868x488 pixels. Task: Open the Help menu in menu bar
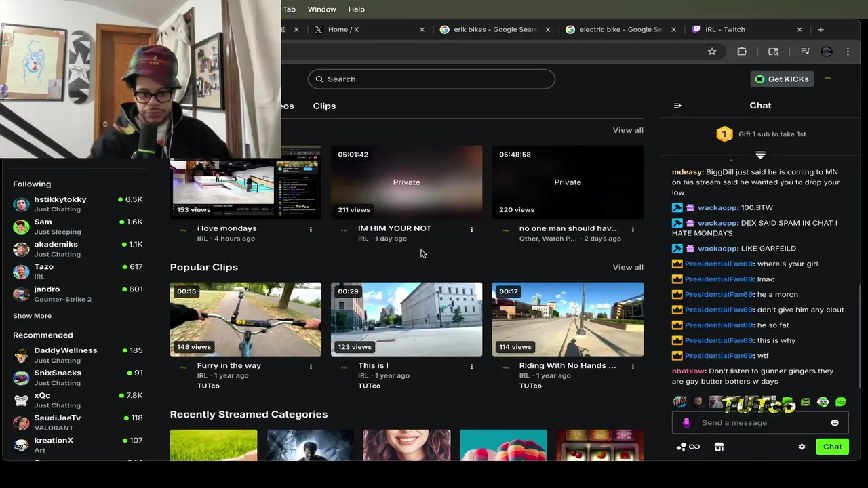[357, 9]
